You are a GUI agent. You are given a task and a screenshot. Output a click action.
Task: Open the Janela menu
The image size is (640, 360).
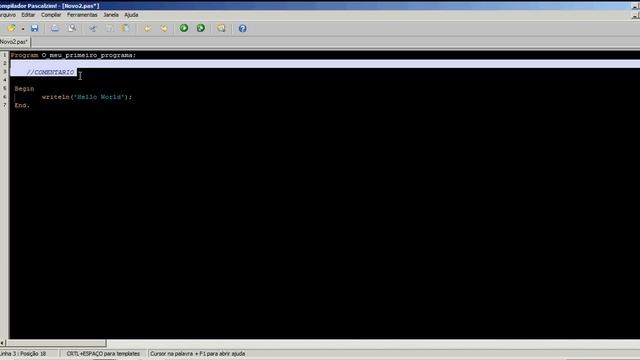pyautogui.click(x=111, y=15)
